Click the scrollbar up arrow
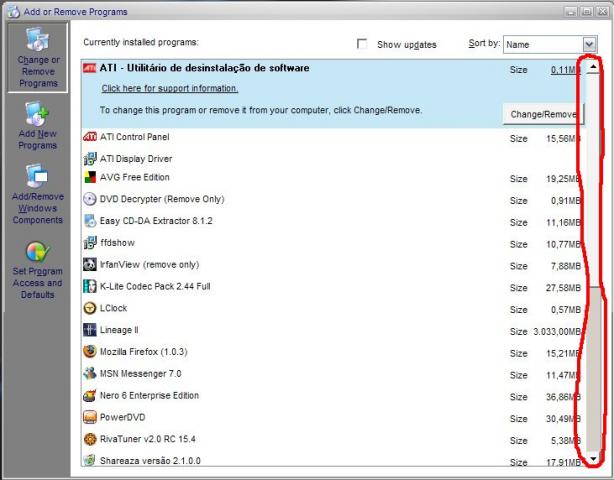The height and width of the screenshot is (480, 614). tap(593, 67)
